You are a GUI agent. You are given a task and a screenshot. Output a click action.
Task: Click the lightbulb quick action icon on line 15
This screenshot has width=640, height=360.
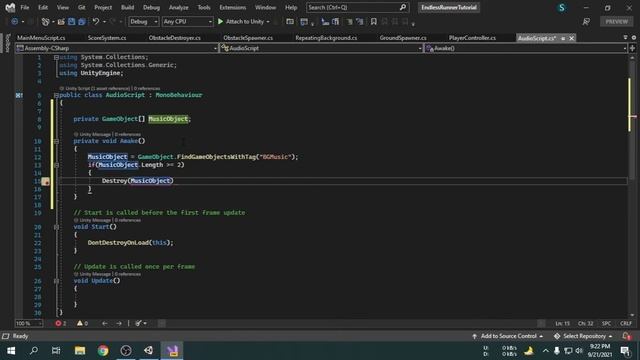tap(45, 182)
